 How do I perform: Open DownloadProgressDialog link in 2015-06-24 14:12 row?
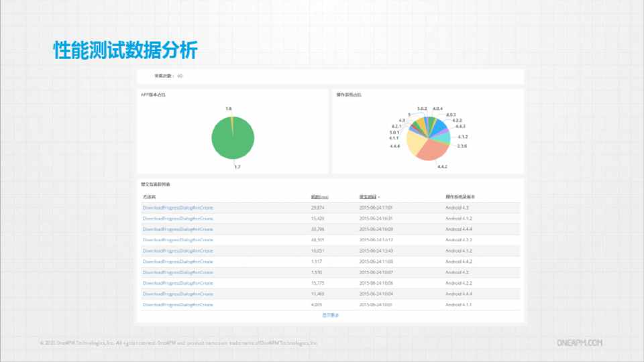coord(178,240)
